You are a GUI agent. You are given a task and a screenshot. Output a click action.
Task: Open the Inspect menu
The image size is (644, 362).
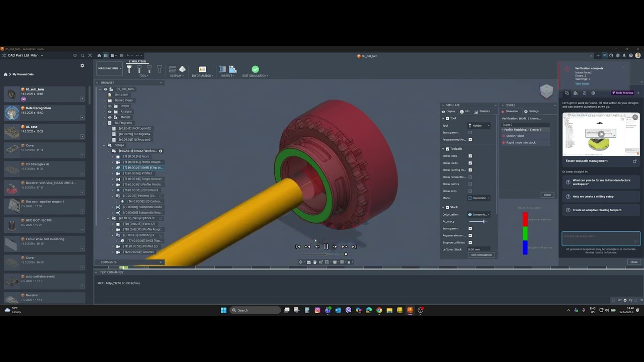pyautogui.click(x=228, y=76)
